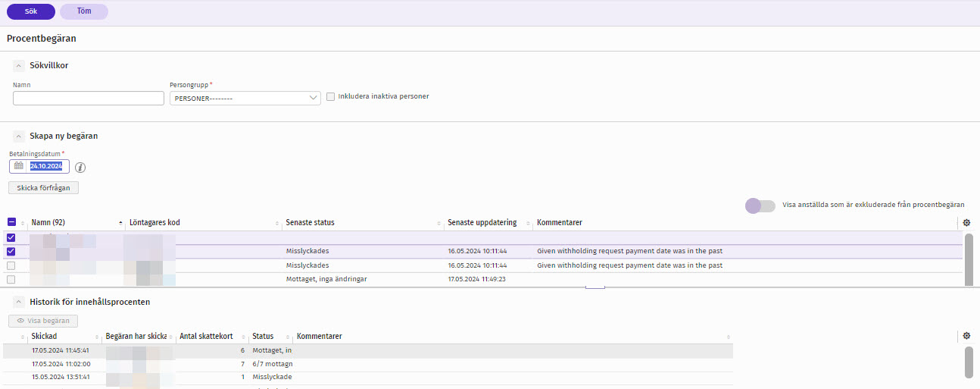This screenshot has width=980, height=389.
Task: Click the Visa begäran button
Action: (x=43, y=321)
